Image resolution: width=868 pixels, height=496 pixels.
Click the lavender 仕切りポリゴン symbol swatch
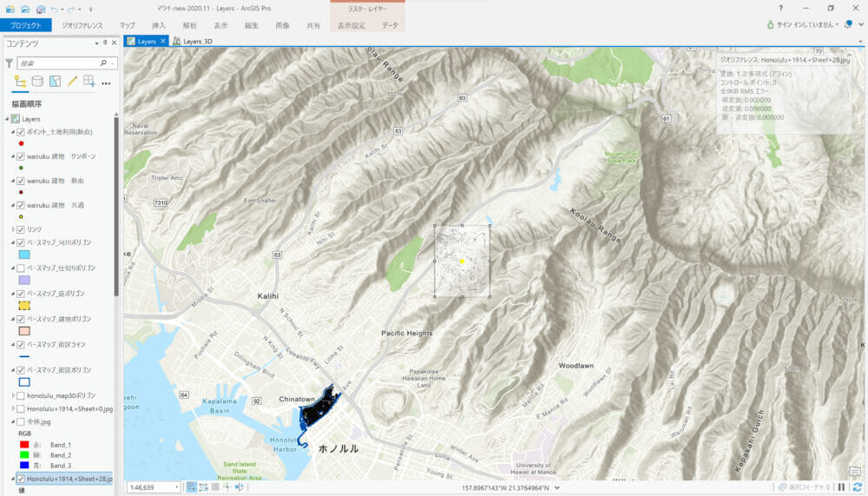[x=24, y=280]
